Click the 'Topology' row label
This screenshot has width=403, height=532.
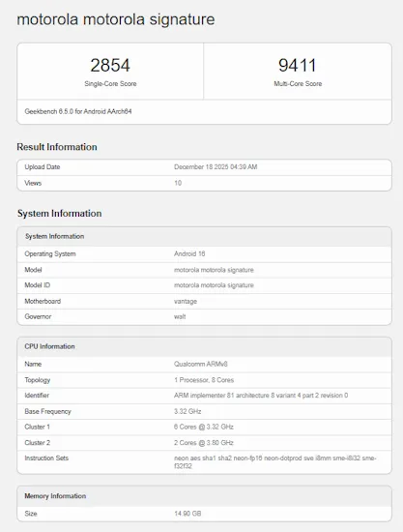tap(38, 380)
